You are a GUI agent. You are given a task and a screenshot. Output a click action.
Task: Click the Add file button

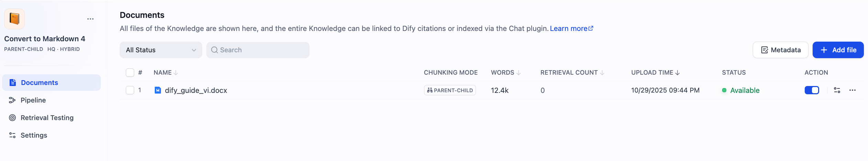pos(838,50)
